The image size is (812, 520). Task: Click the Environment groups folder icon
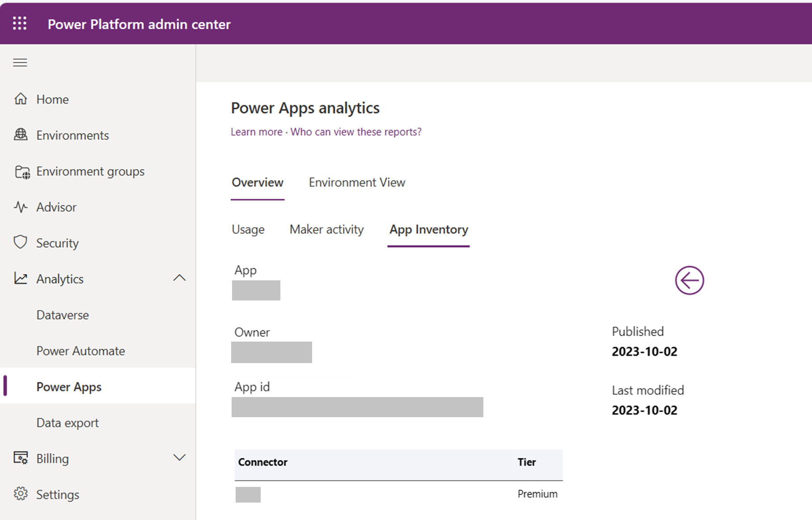(x=22, y=172)
